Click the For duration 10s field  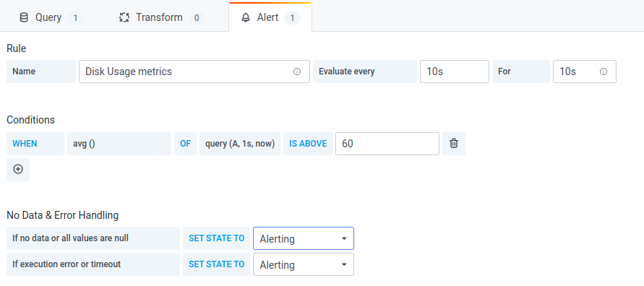585,71
